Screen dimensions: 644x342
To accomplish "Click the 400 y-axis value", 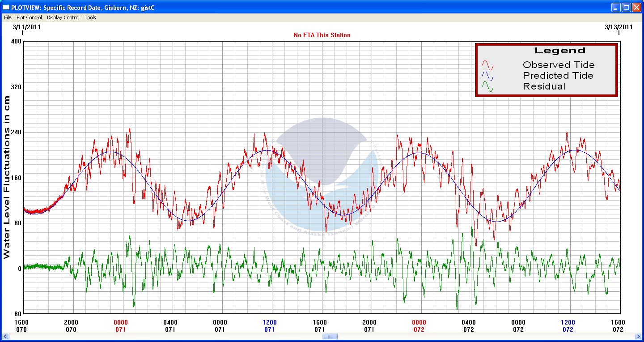I will pos(16,42).
